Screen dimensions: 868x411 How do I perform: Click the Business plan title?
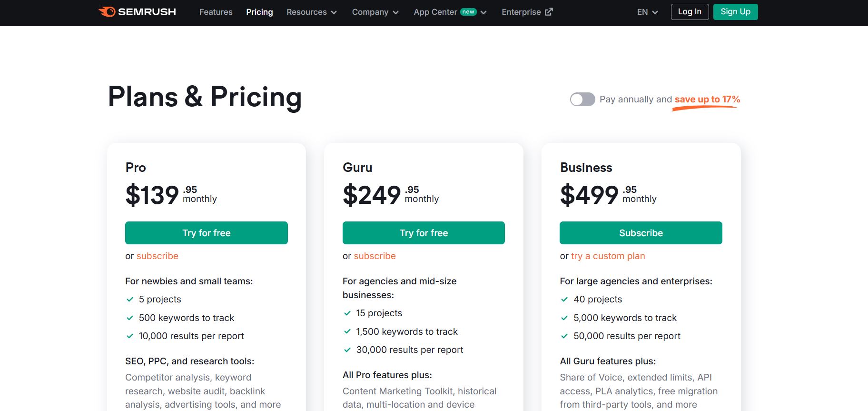(586, 168)
